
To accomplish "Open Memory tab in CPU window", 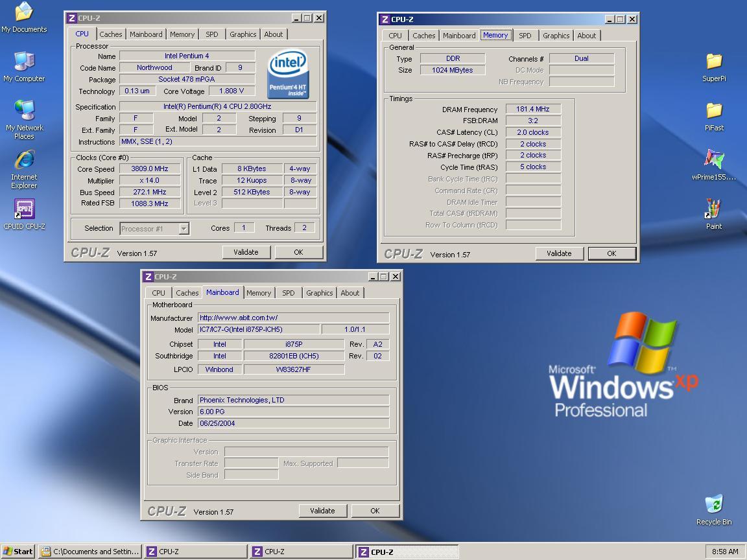I will click(182, 34).
